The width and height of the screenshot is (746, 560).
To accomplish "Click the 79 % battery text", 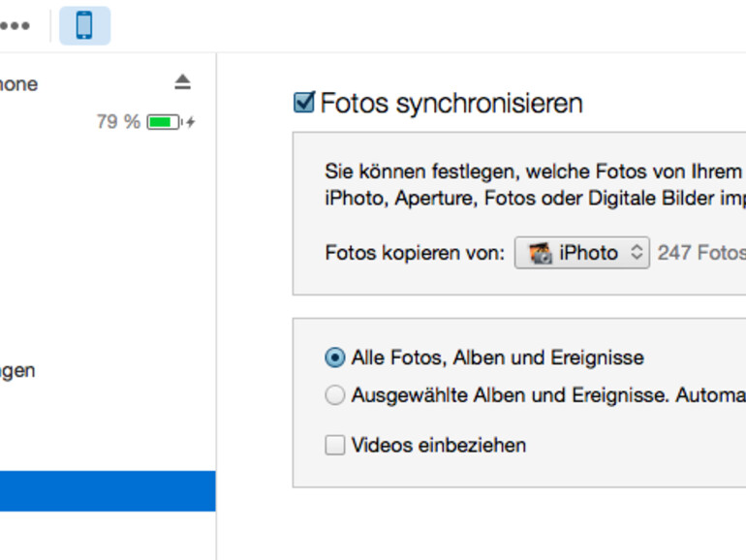I will tap(118, 122).
